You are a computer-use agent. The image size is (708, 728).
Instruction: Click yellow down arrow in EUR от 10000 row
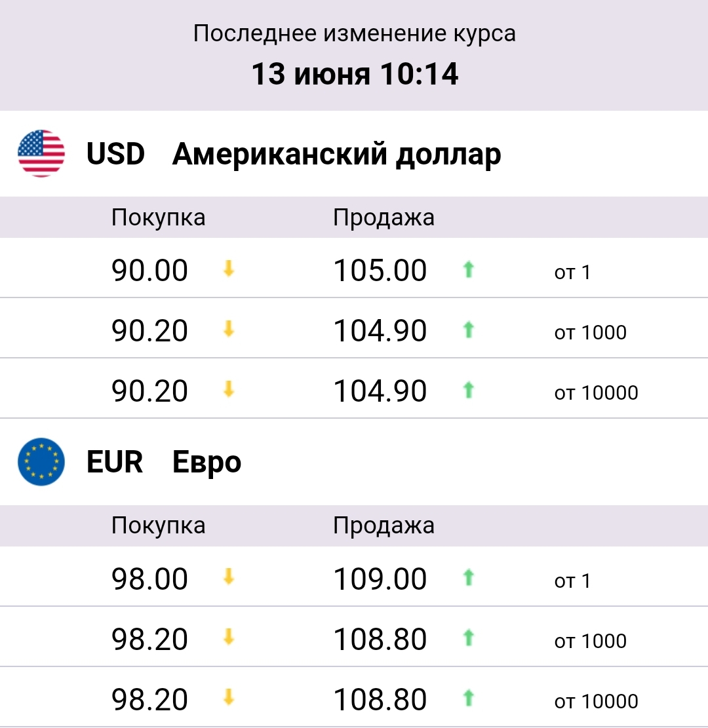point(228,697)
